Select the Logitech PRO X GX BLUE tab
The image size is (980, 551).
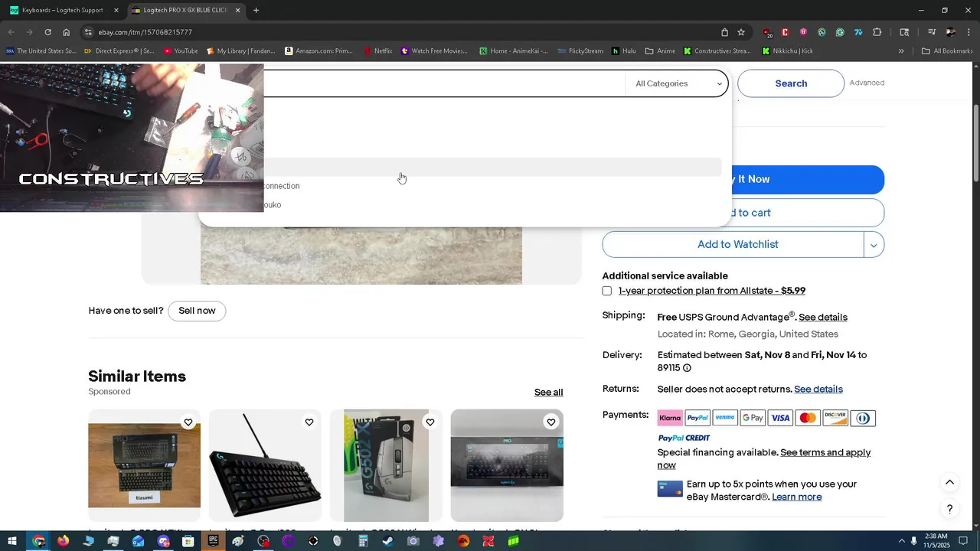[186, 10]
